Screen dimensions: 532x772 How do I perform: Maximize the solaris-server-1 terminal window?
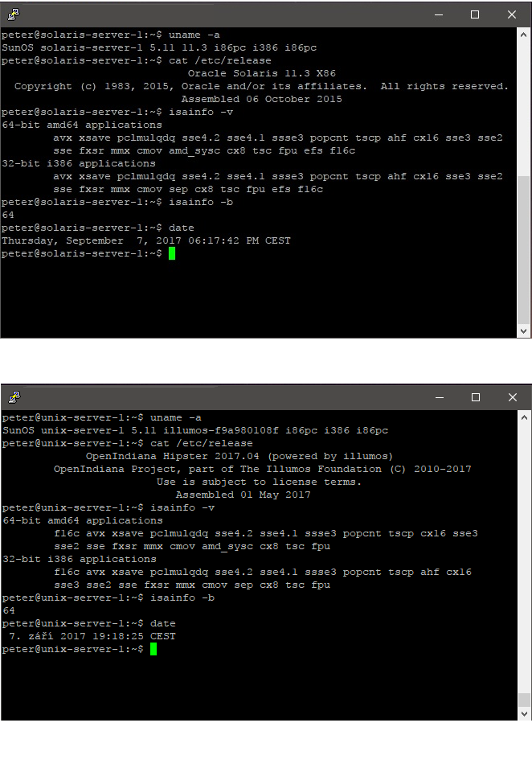click(475, 14)
